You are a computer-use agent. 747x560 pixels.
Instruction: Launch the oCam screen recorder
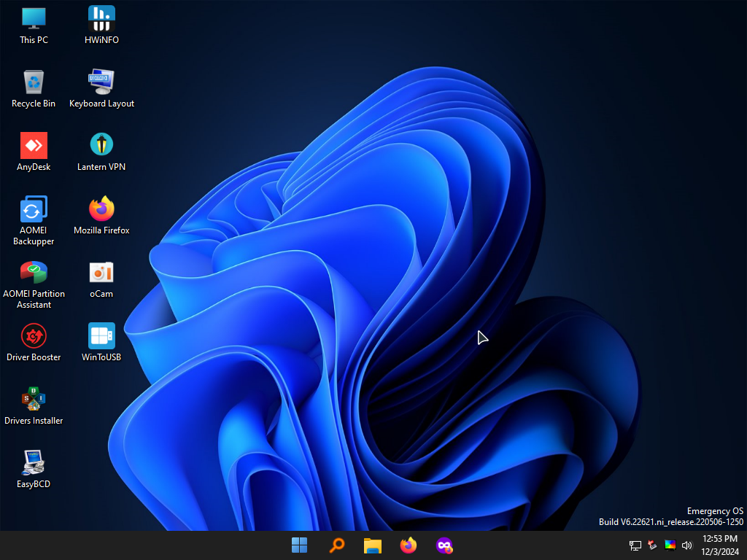[101, 271]
